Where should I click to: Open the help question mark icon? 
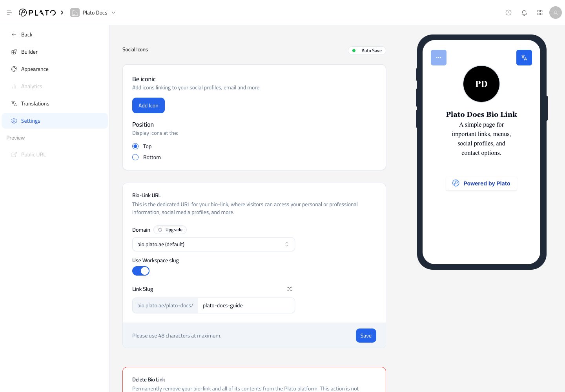(508, 13)
